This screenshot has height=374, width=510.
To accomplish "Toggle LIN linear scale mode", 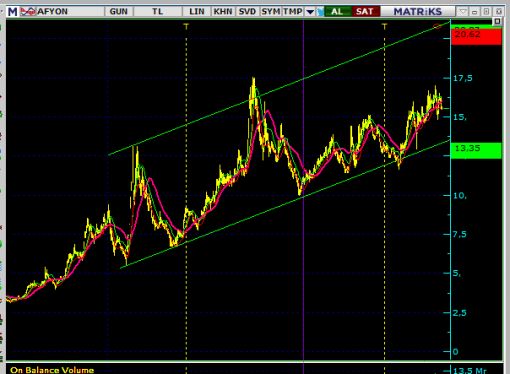I will pos(197,12).
